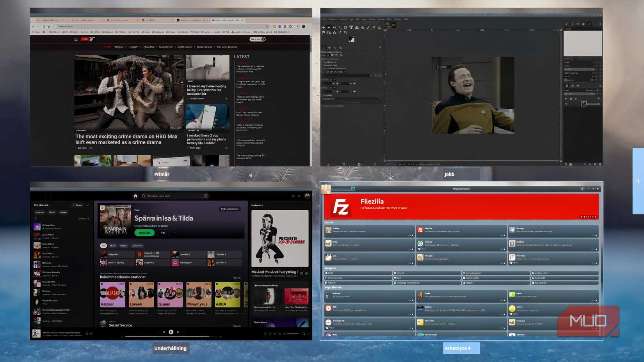Open the px unit dropdown in GIMP
644x362 pixels.
click(x=332, y=80)
